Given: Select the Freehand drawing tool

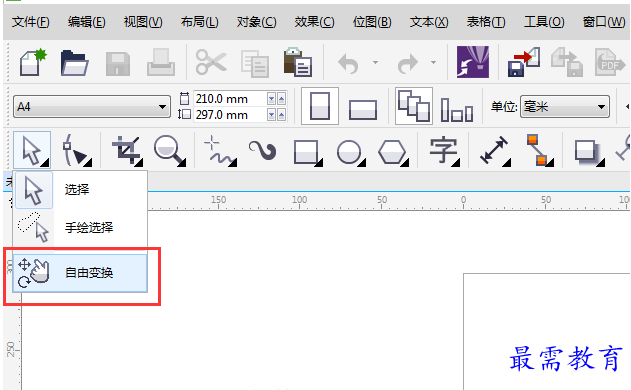Looking at the screenshot, I should pos(220,151).
